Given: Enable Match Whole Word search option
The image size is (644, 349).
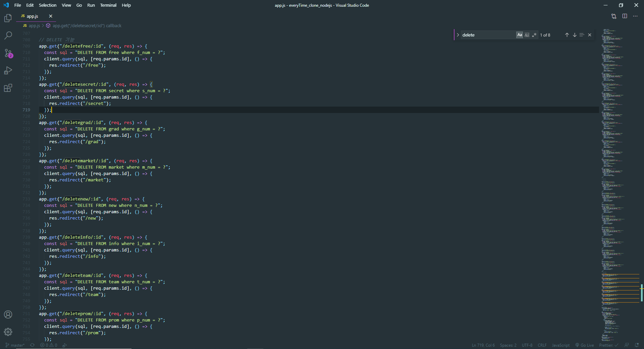Looking at the screenshot, I should pyautogui.click(x=527, y=35).
